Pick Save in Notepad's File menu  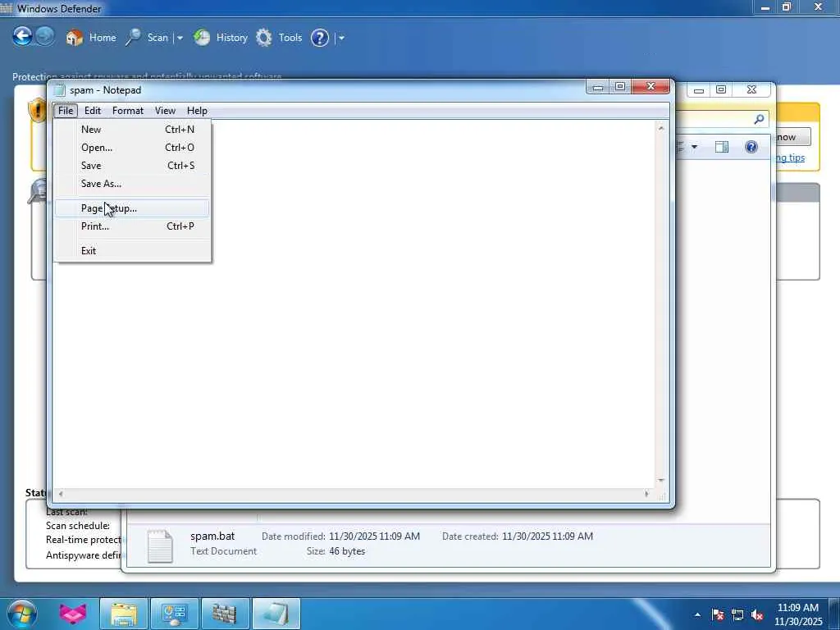pos(132,166)
